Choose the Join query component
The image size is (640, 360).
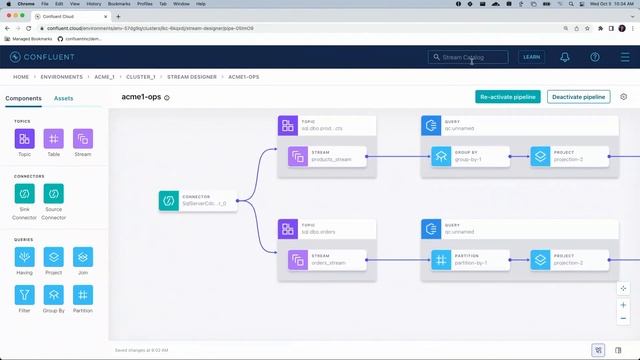click(x=83, y=257)
